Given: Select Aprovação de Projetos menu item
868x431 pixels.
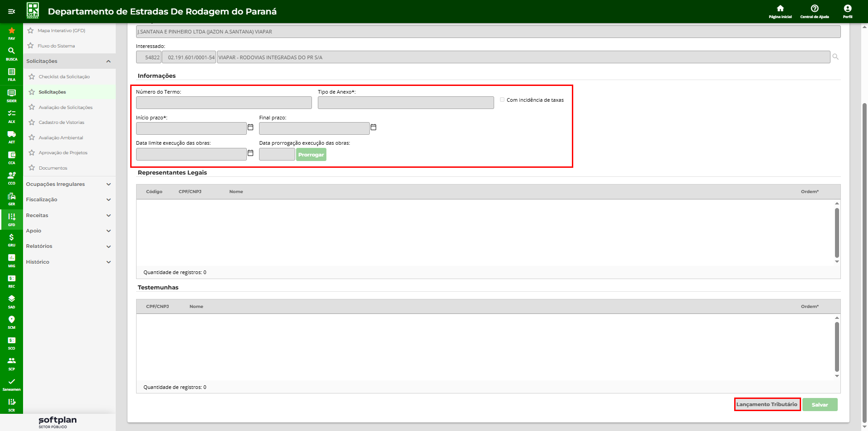Looking at the screenshot, I should click(63, 153).
